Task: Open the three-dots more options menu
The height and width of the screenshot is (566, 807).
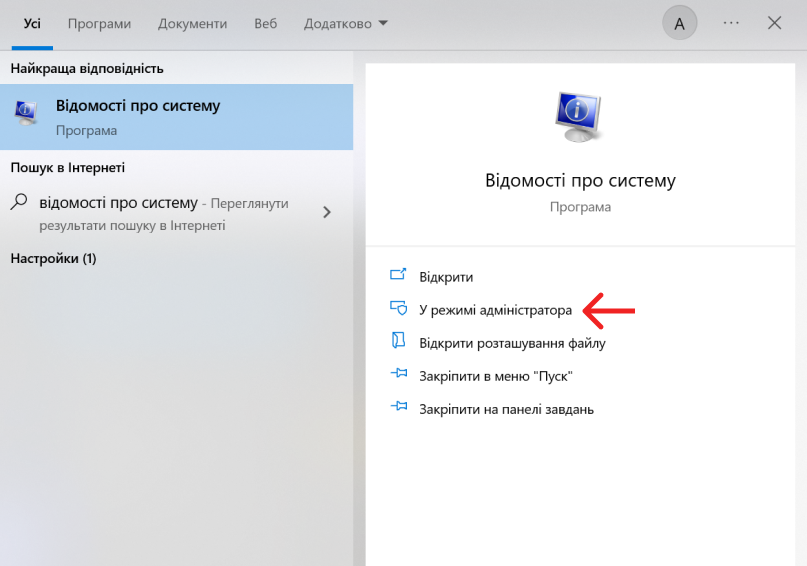Action: pos(731,24)
